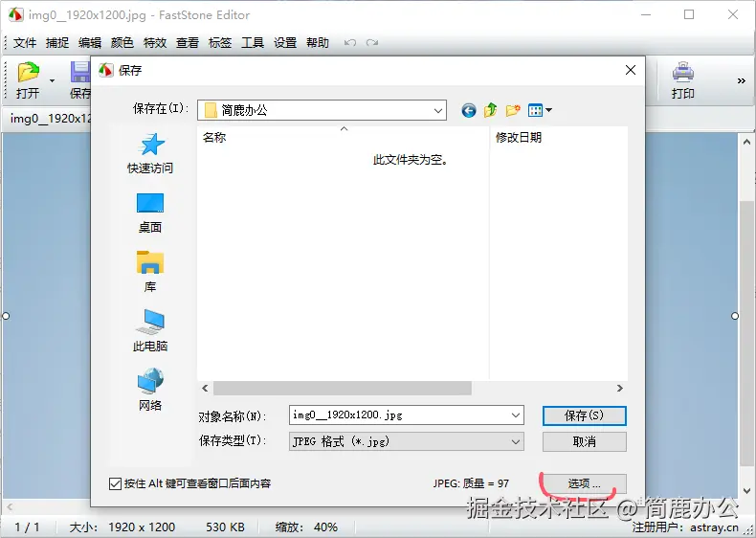The width and height of the screenshot is (756, 538).
Task: Click the undo arrow in menu bar
Action: (x=350, y=43)
